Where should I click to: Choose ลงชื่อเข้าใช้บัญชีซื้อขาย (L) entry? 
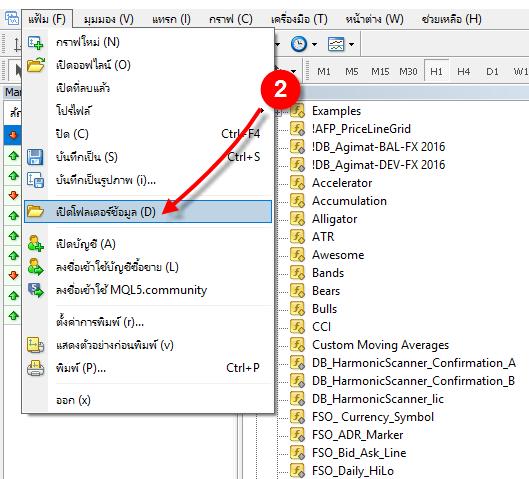click(x=148, y=267)
